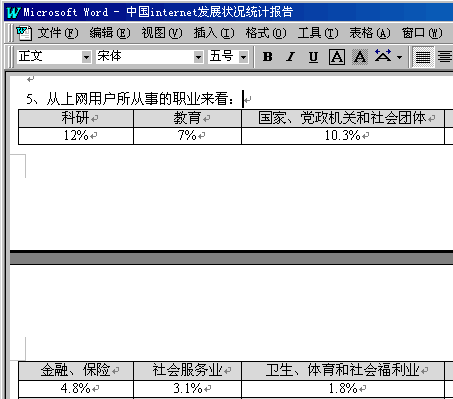The image size is (453, 399).
Task: Click the table cell 教育
Action: pos(187,118)
